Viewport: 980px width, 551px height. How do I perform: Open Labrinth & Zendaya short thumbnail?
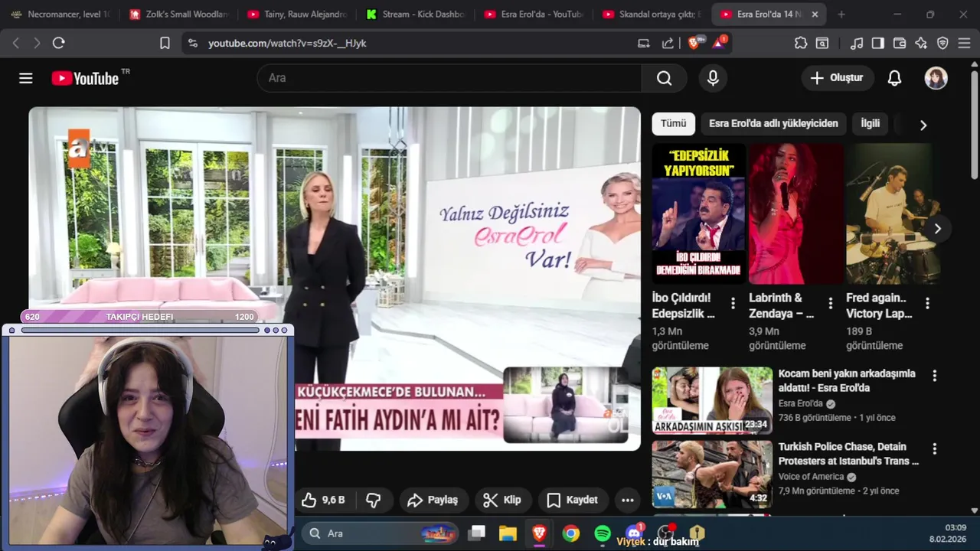click(795, 214)
